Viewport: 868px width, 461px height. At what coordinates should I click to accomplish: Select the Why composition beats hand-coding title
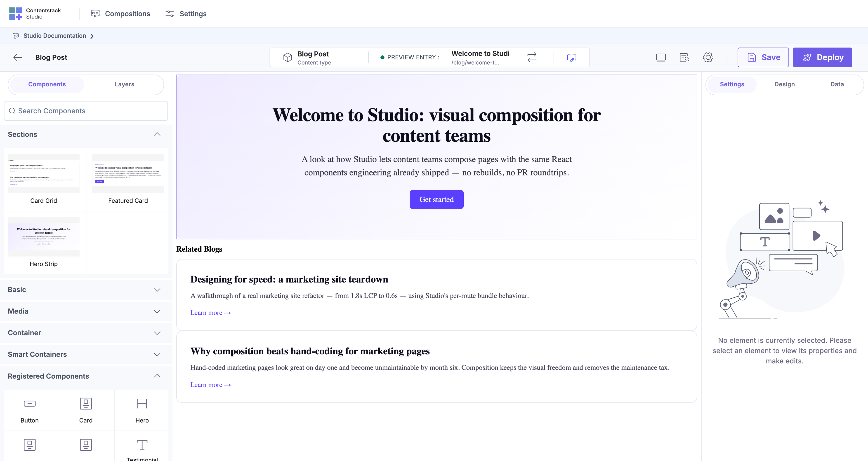(310, 351)
